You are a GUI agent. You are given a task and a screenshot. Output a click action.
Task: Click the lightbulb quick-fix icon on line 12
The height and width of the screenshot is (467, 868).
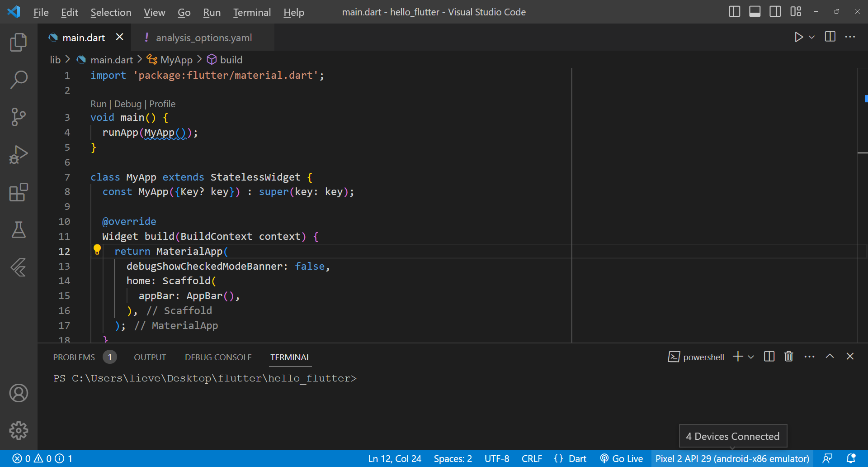point(97,249)
